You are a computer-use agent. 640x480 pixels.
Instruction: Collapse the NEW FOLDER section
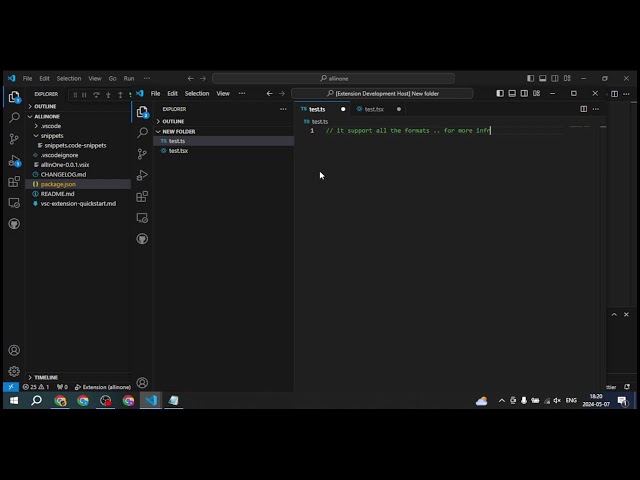tap(223, 131)
